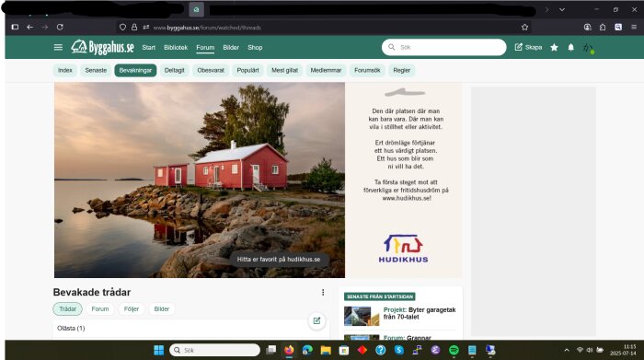Open the Bevakade trådar three-dot options menu
This screenshot has height=360, width=644.
pyautogui.click(x=323, y=292)
